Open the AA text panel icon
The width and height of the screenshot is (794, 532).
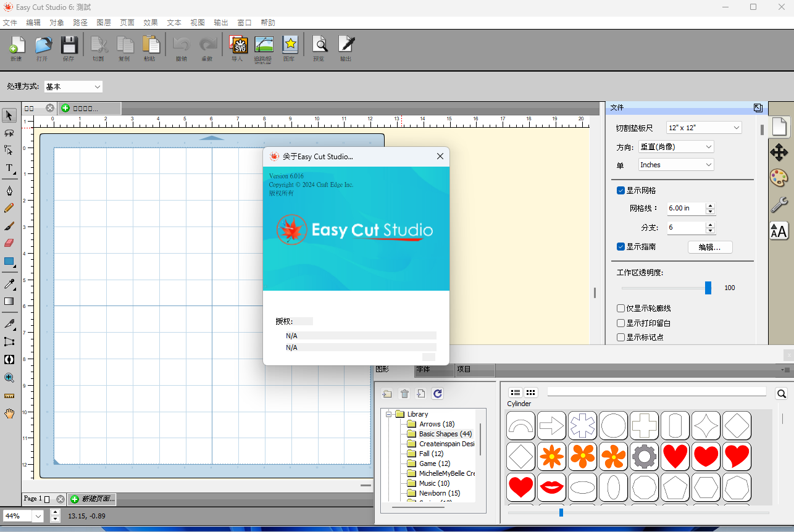point(779,231)
